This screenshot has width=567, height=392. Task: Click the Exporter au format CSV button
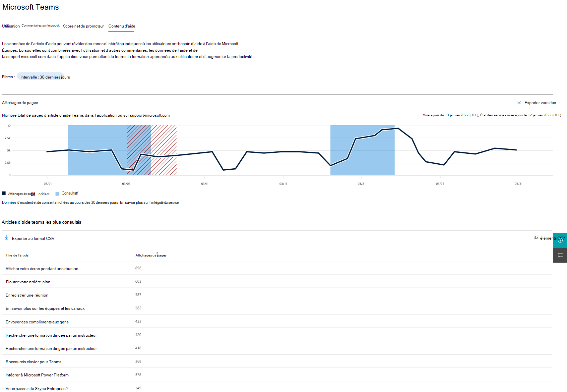click(33, 239)
